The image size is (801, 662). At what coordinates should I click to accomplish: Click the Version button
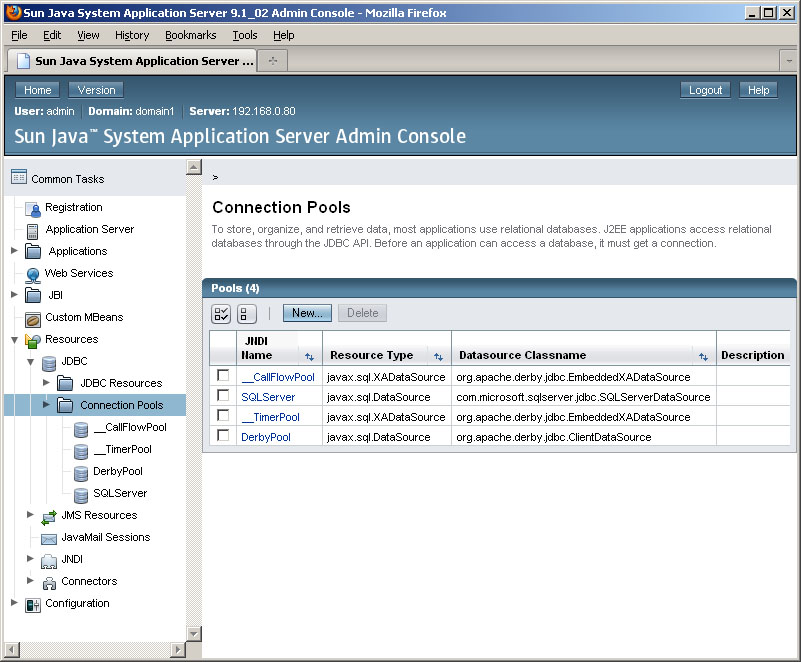click(96, 90)
